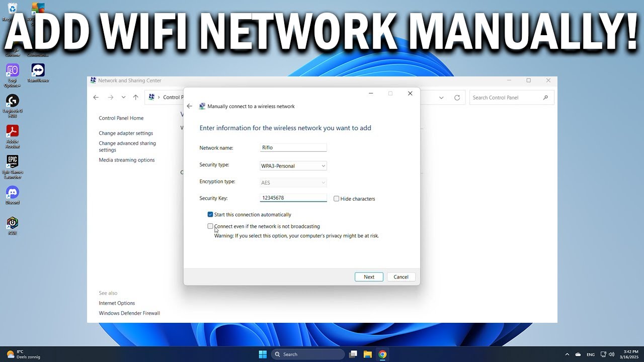
Task: Open Logitech G HUB desktop icon
Action: point(12,106)
